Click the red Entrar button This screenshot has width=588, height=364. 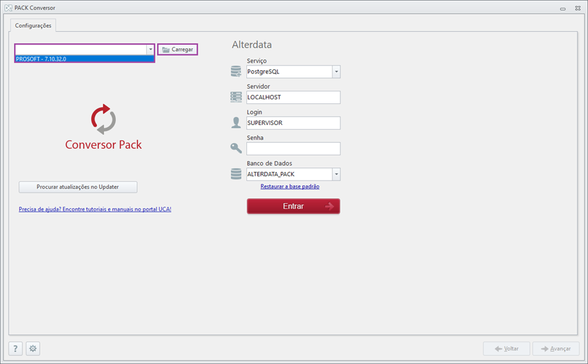click(293, 206)
